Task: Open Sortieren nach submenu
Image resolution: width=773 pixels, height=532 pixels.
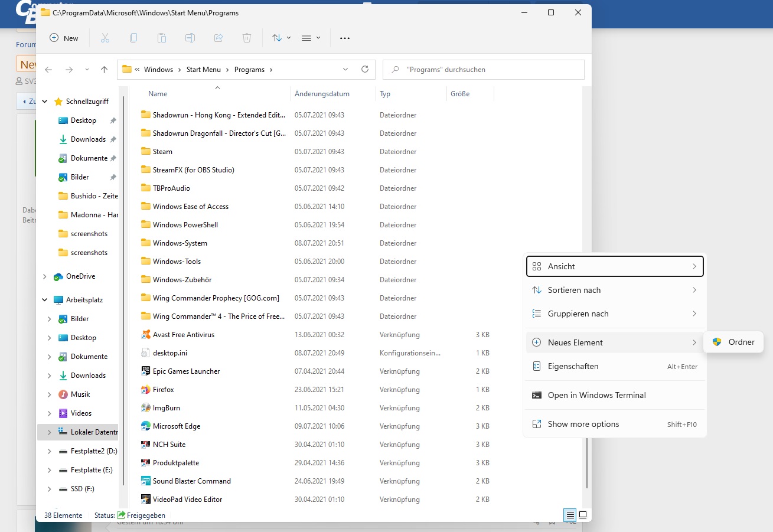Action: [615, 290]
